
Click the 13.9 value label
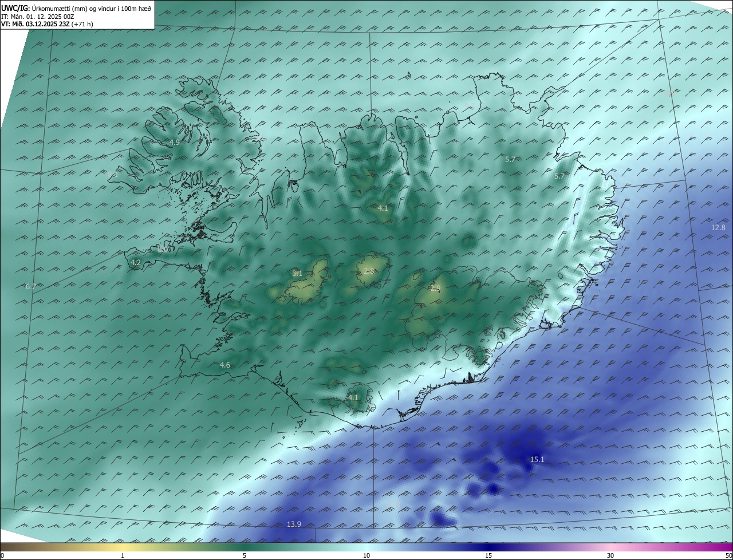coord(294,524)
